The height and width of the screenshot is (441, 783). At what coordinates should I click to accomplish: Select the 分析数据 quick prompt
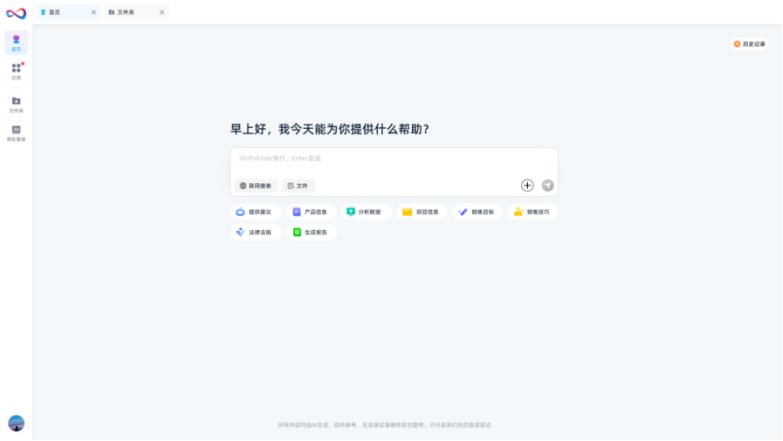point(365,212)
